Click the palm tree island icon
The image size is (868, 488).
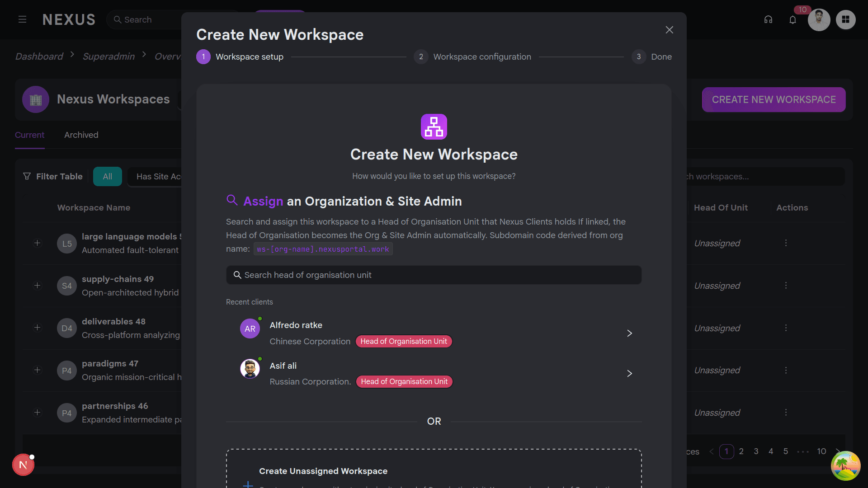(x=845, y=466)
